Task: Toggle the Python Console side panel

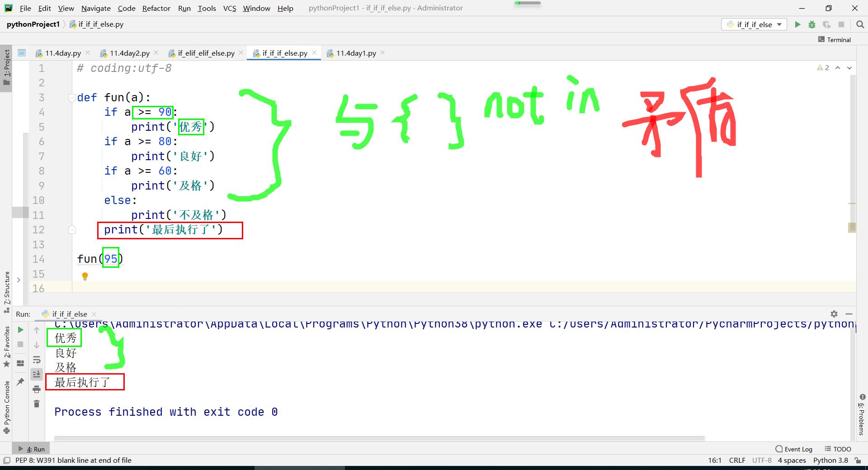Action: pyautogui.click(x=6, y=407)
